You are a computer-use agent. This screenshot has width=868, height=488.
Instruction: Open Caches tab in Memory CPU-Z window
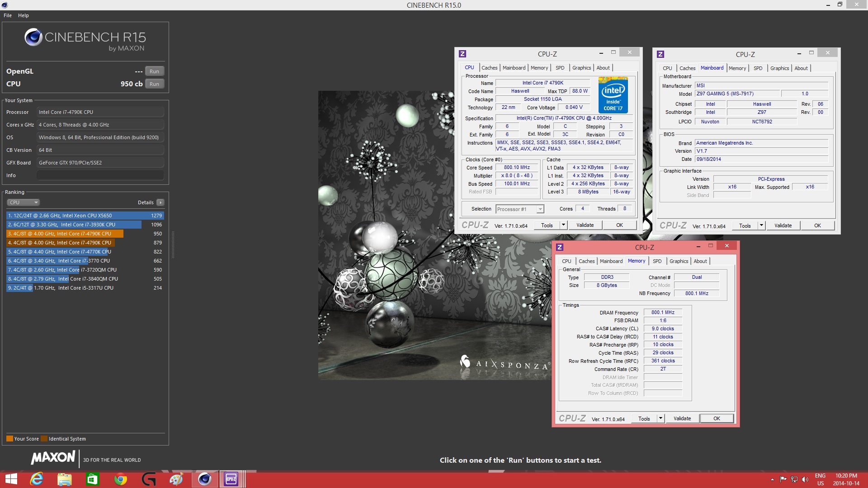click(586, 261)
